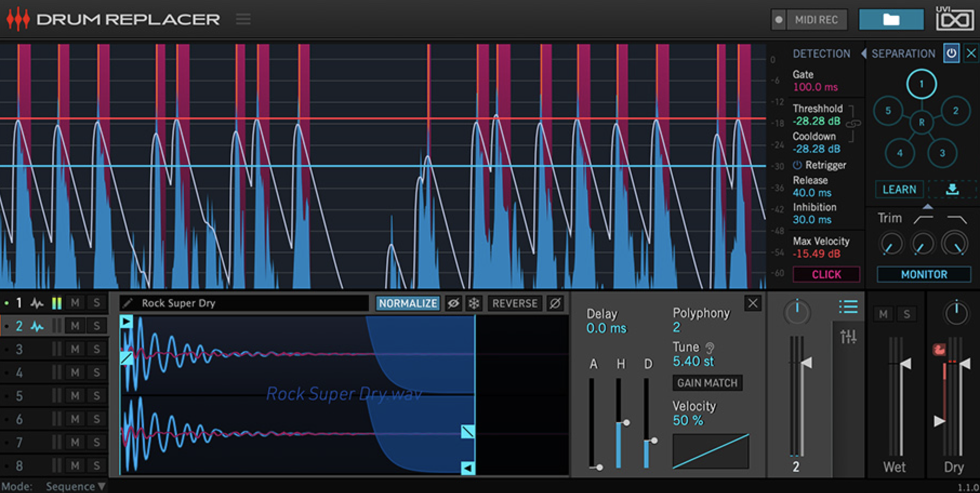Toggle the Retrigger power switch
Screen dimensions: 980x493
click(797, 165)
